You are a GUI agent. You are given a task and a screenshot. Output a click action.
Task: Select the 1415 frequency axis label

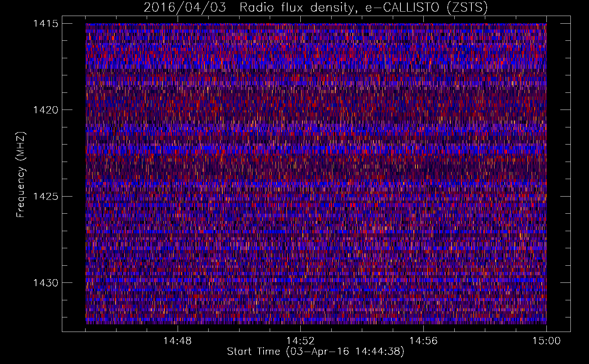[x=46, y=24]
